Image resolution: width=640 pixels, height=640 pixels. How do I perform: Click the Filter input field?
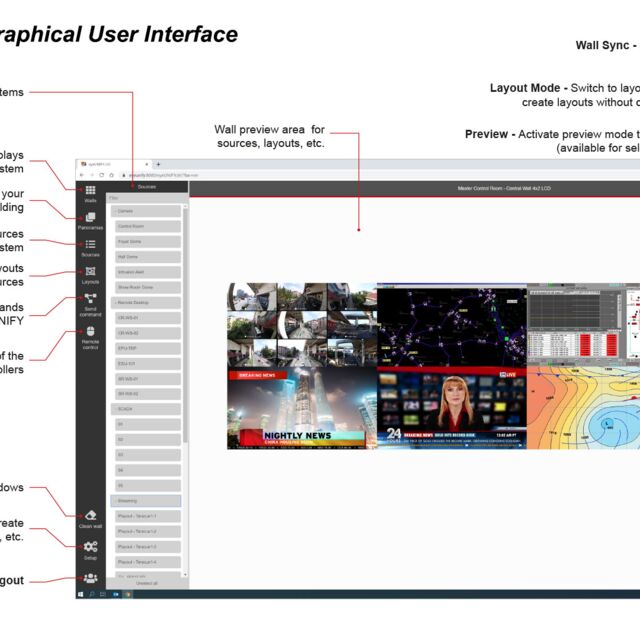point(145,198)
